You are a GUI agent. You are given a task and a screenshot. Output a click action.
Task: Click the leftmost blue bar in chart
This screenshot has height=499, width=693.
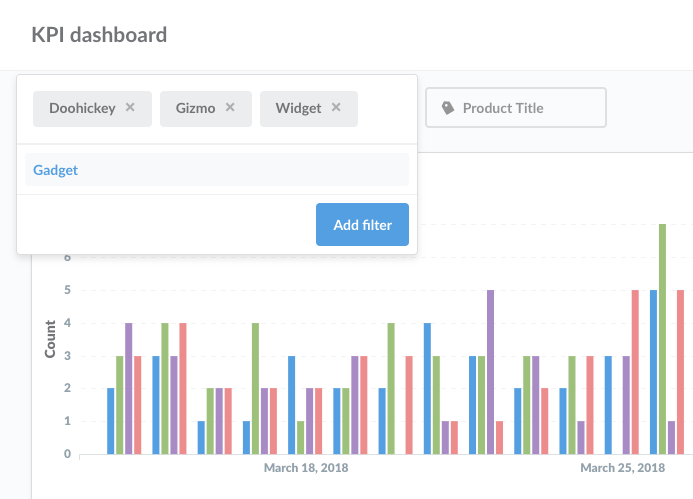pyautogui.click(x=111, y=420)
